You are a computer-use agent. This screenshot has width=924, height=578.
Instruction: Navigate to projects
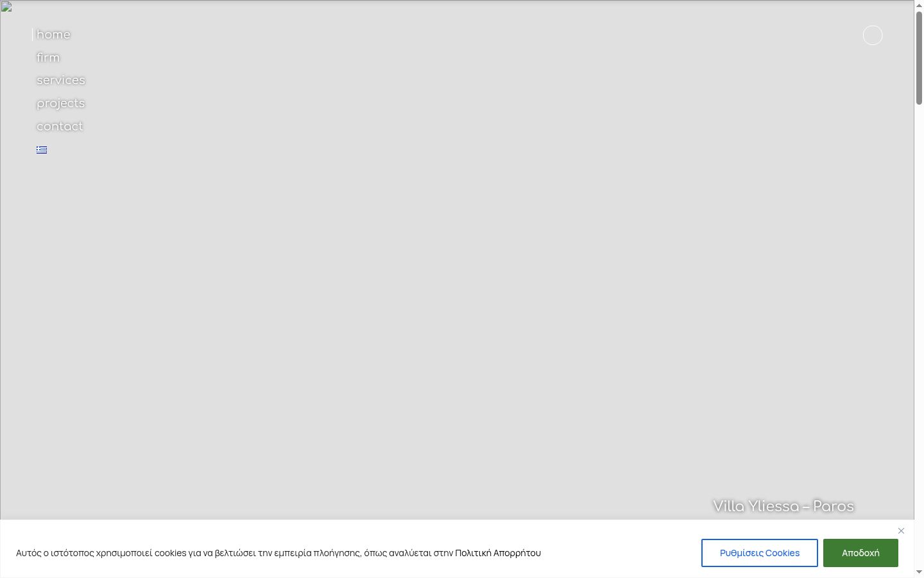tap(61, 103)
